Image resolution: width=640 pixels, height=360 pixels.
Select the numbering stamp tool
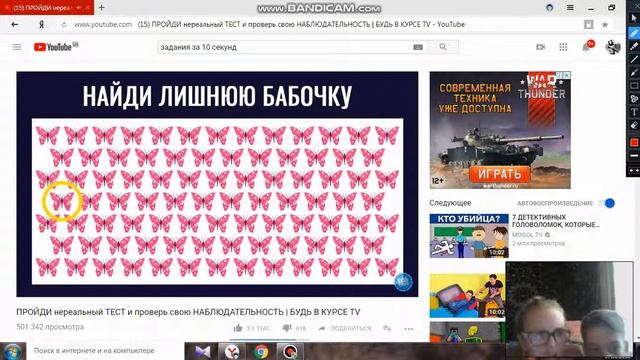633,99
